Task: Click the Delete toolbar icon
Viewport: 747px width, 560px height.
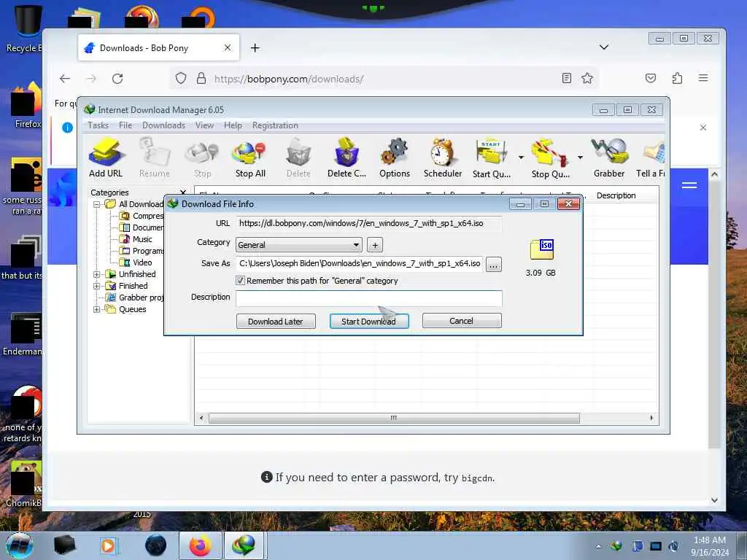Action: (x=298, y=158)
